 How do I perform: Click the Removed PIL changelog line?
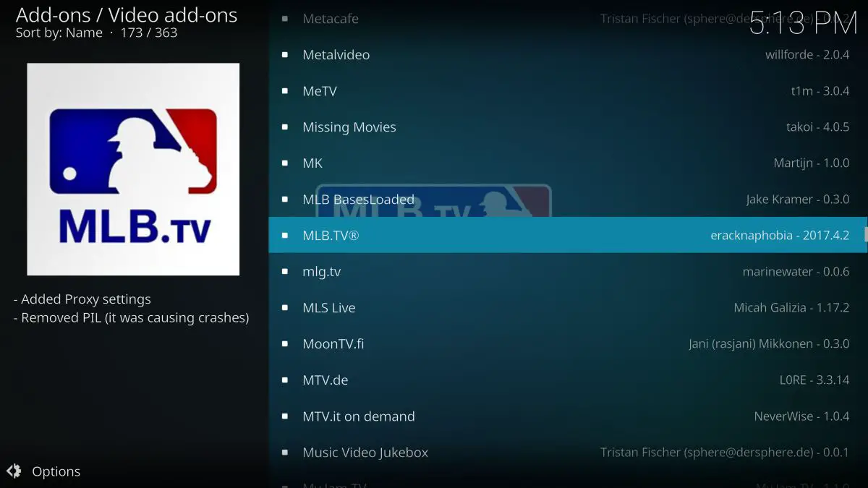pos(132,317)
